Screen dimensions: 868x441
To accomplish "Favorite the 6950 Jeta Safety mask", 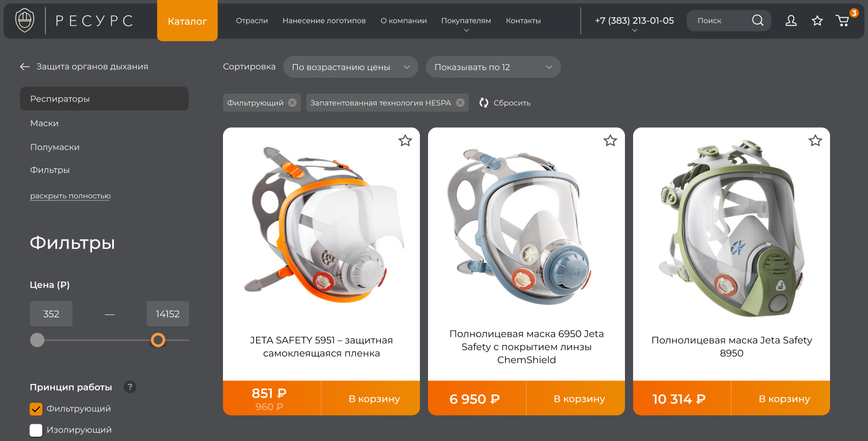I will (610, 141).
